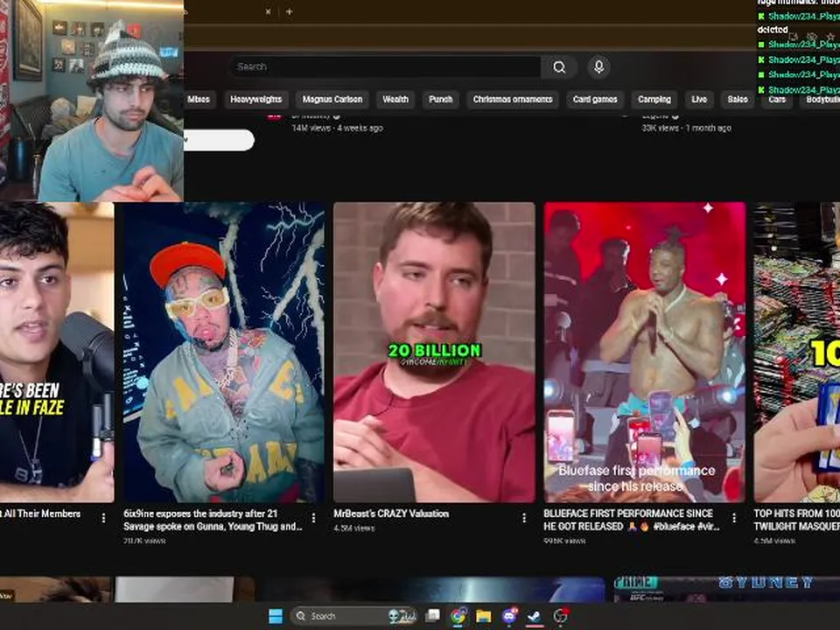Click the Windows taskbar Search box
Screen dimensions: 840x630
pyautogui.click(x=354, y=616)
